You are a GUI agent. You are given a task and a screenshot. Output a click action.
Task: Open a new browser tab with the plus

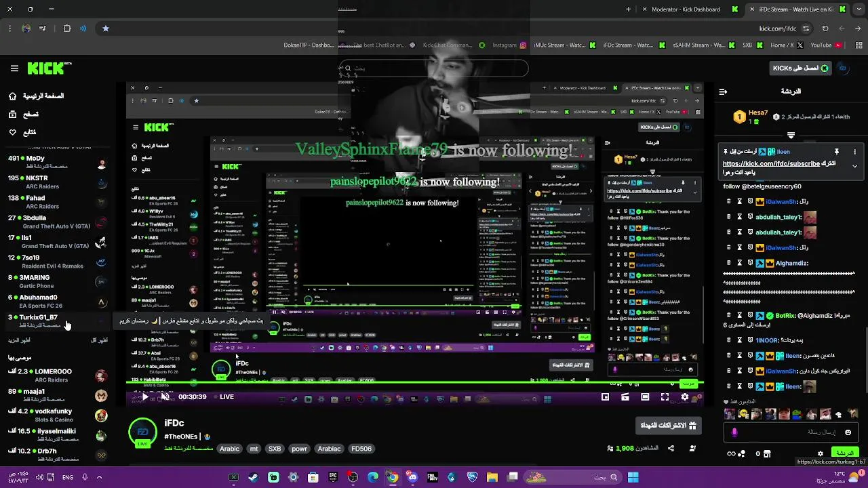pyautogui.click(x=628, y=9)
